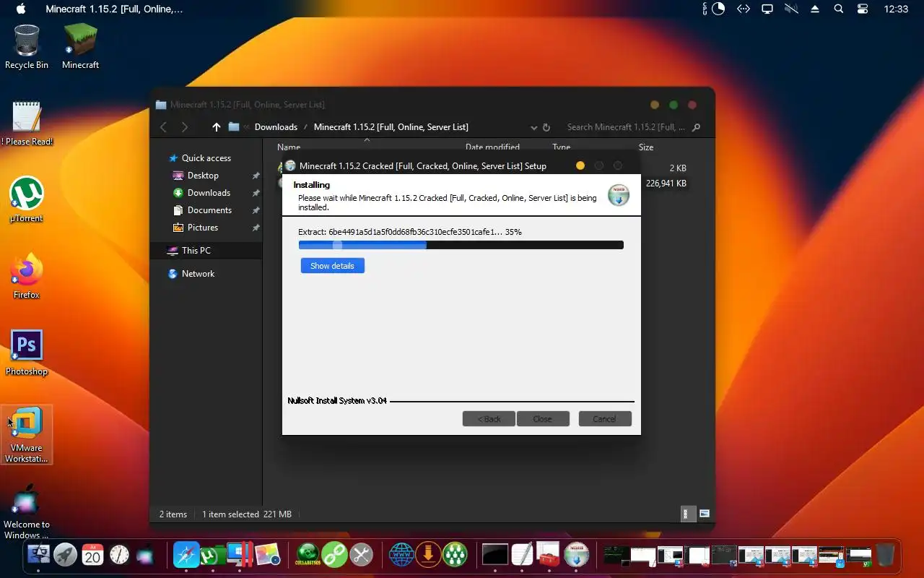The height and width of the screenshot is (578, 924).
Task: Open the orange download arrow dock icon
Action: click(428, 555)
